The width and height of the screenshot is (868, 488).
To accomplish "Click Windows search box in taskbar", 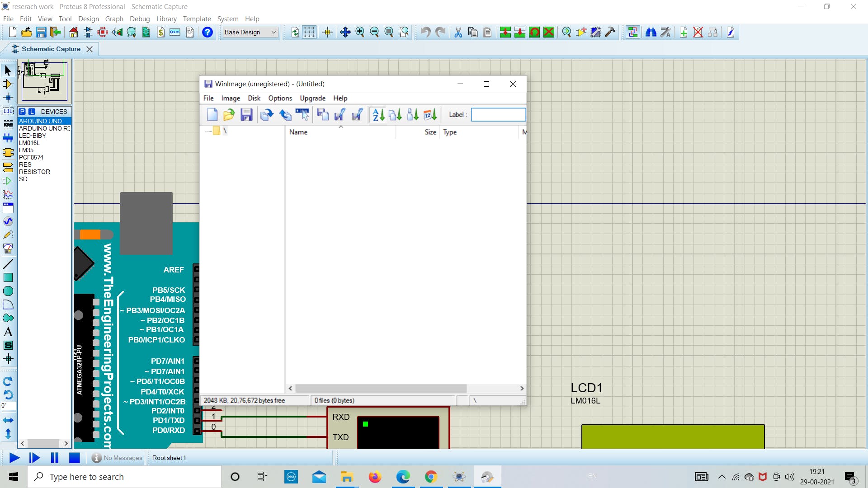I will pos(124,477).
